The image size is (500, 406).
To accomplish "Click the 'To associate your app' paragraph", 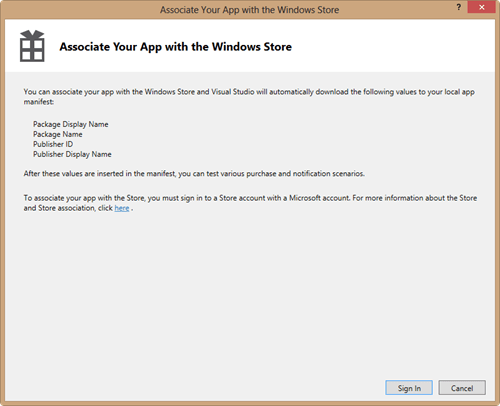I will pyautogui.click(x=250, y=203).
